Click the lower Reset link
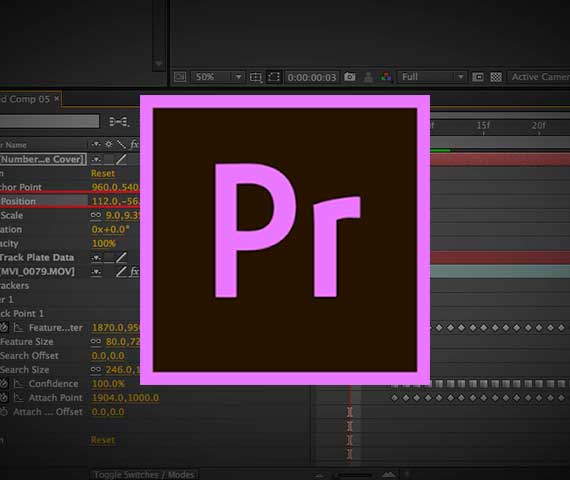This screenshot has height=480, width=570. 103,440
